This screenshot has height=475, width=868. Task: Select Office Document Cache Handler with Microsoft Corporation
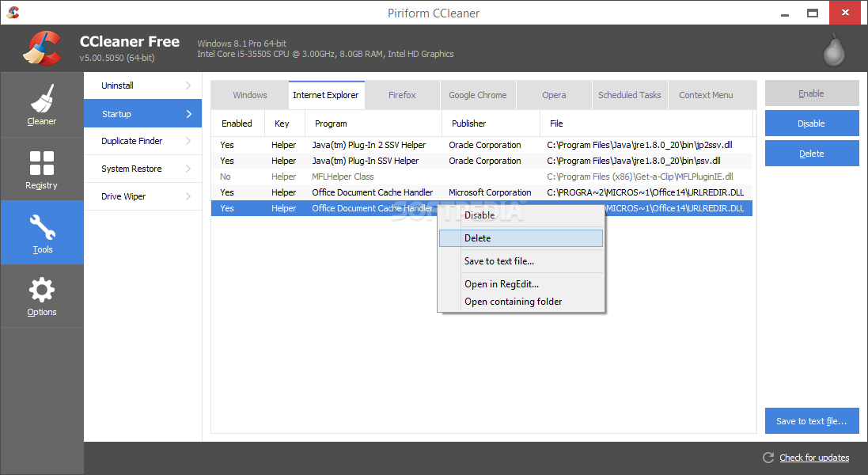click(482, 192)
